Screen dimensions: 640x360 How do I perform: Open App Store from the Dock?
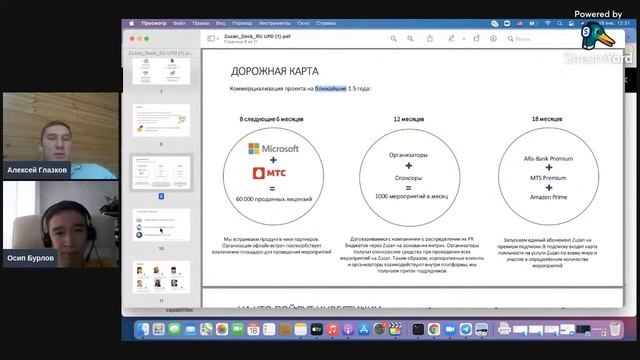[363, 329]
